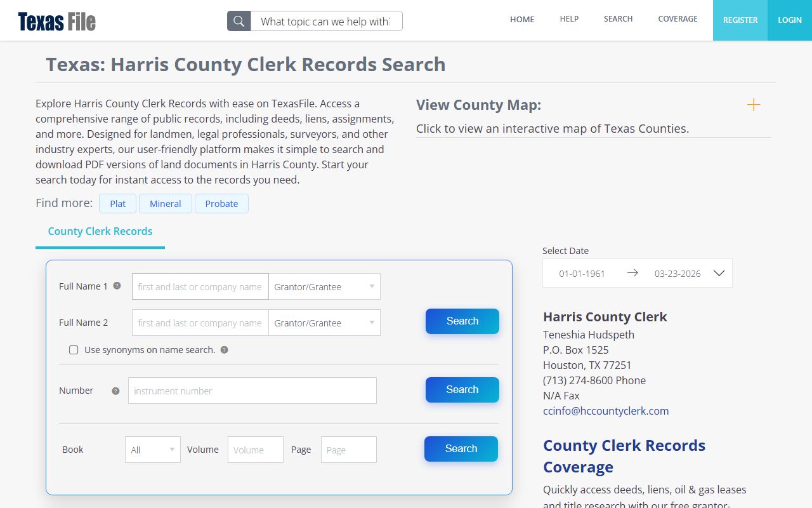Focus the help topic search field

327,21
